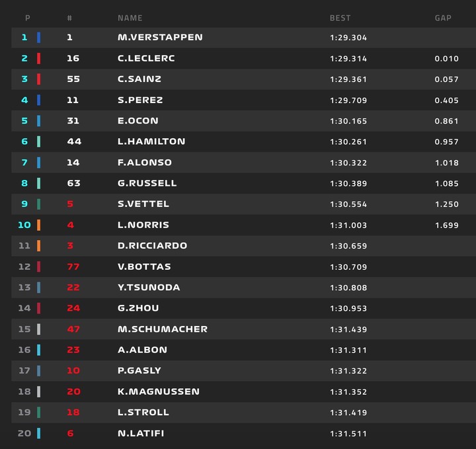Select the C.LECLERC driver name
This screenshot has height=449, width=476.
(146, 58)
